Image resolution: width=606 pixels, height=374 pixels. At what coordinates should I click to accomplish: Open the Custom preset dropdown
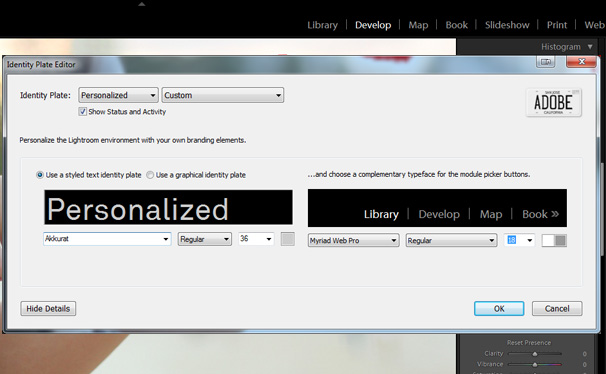click(223, 95)
